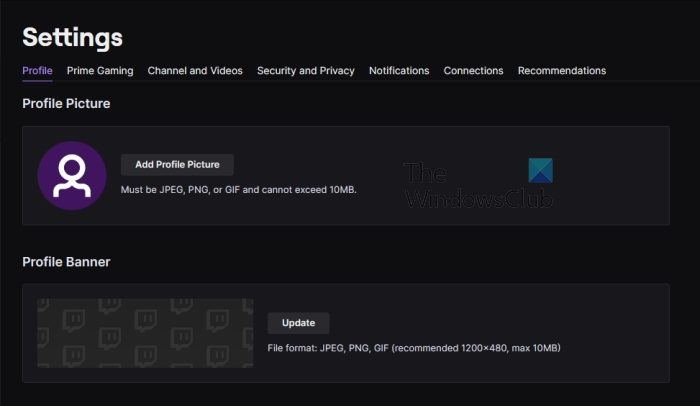Image resolution: width=700 pixels, height=406 pixels.
Task: Click the Add Profile Picture button
Action: click(177, 165)
